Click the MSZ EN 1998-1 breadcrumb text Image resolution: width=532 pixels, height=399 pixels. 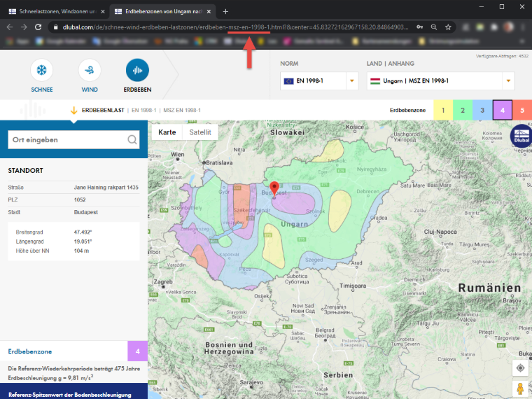[x=182, y=111]
